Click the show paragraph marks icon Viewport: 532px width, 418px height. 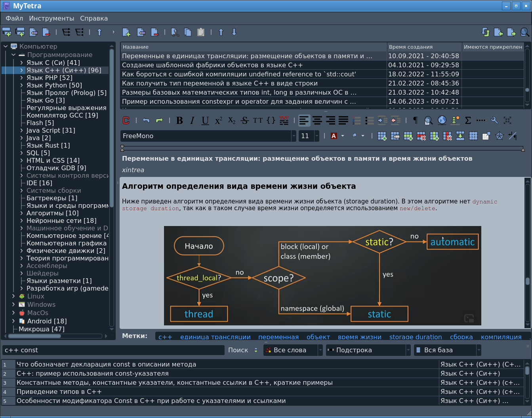coord(415,120)
